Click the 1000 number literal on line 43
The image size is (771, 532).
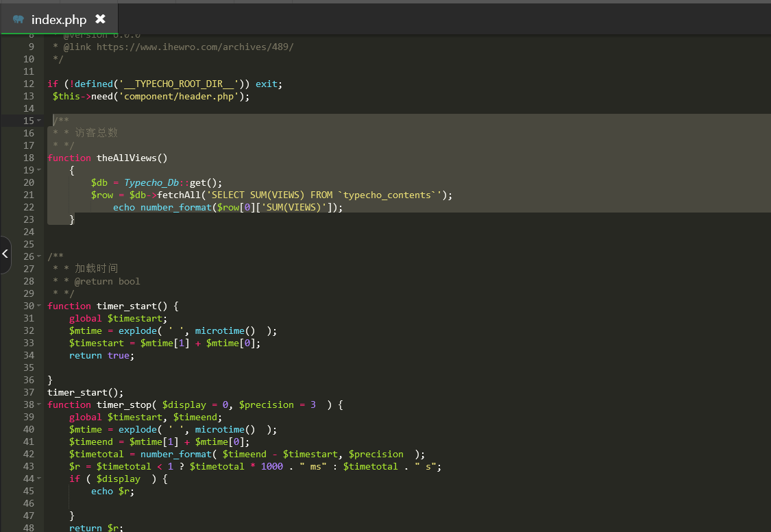coord(272,467)
